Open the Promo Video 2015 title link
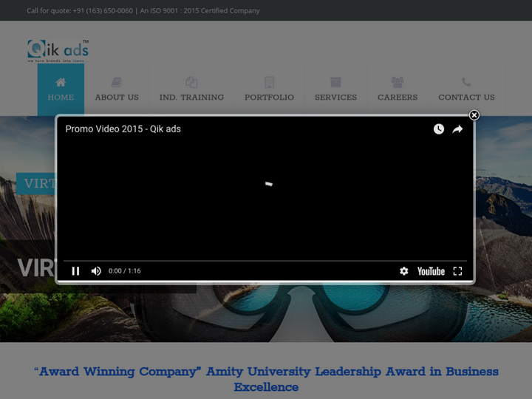 pyautogui.click(x=123, y=129)
